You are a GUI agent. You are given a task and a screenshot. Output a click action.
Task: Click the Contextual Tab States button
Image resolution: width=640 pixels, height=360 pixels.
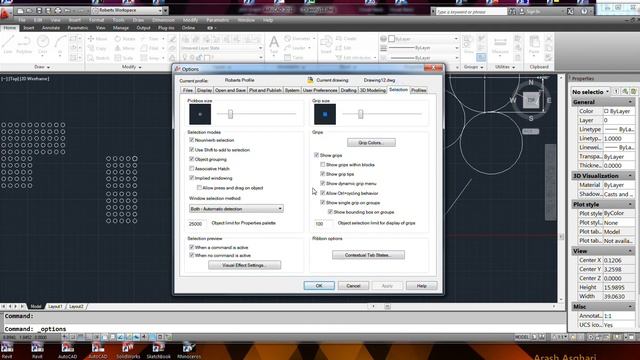point(368,255)
